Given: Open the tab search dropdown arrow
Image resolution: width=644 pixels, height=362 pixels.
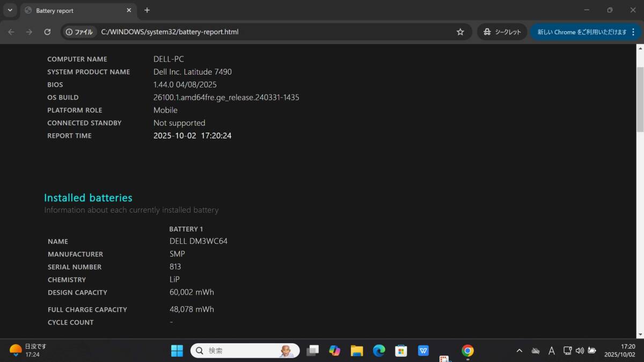Looking at the screenshot, I should (x=10, y=10).
